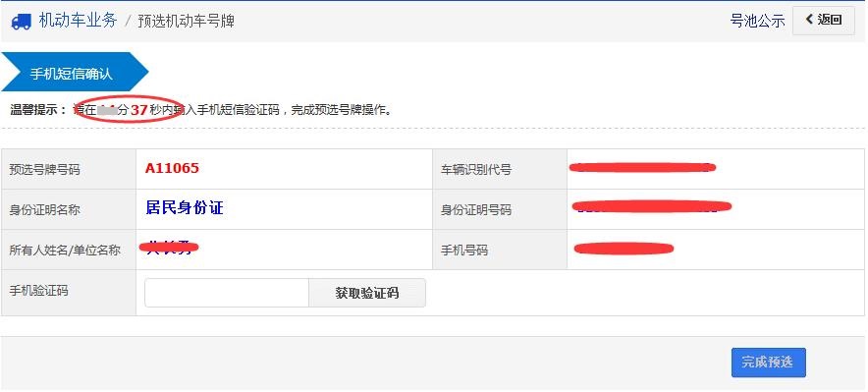Click plate number A11065
This screenshot has width=868, height=392.
pos(172,168)
